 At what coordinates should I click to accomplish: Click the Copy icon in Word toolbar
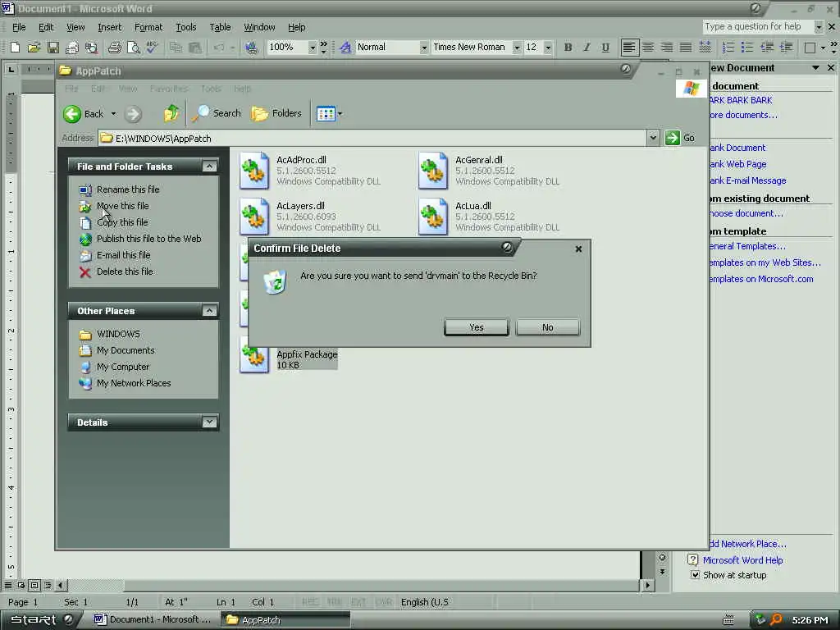pos(176,48)
